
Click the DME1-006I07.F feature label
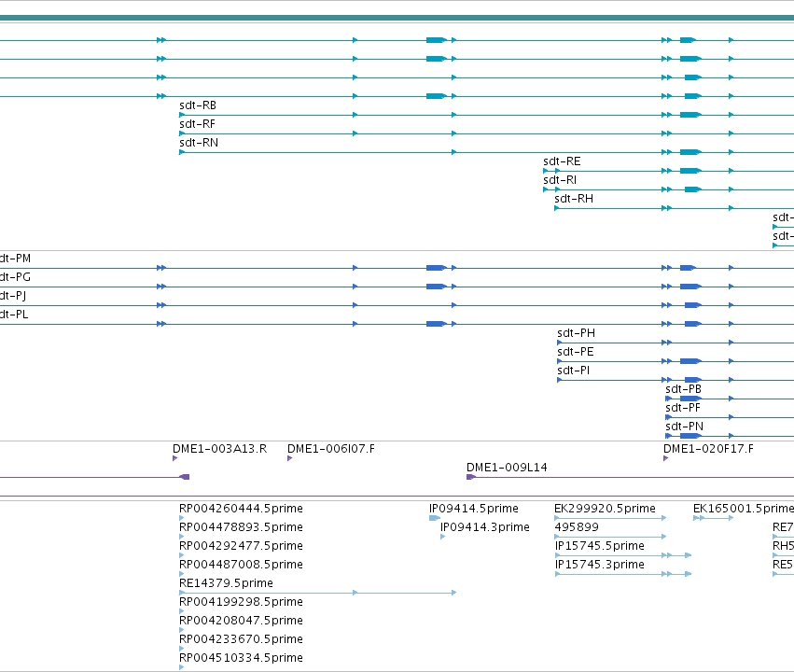tap(330, 449)
